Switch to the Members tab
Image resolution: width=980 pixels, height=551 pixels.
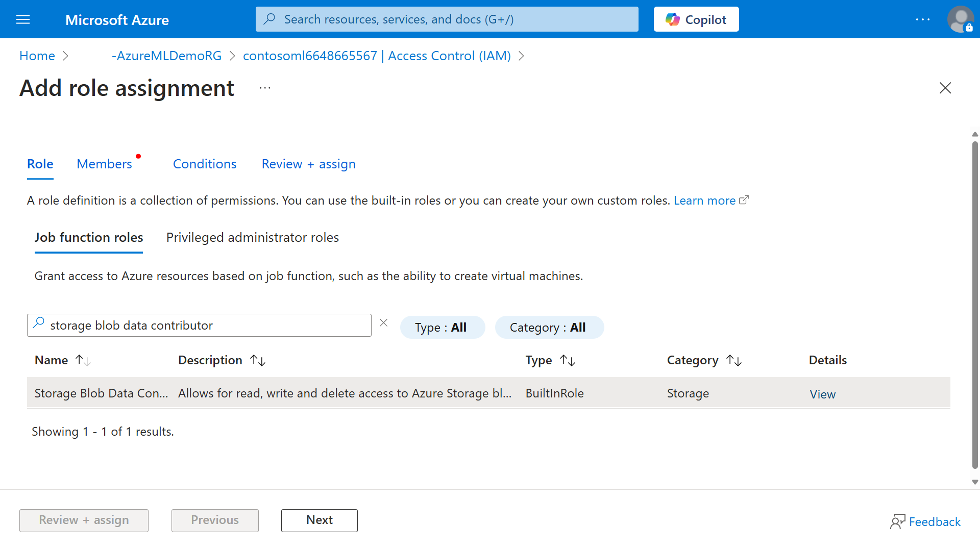[x=104, y=164]
